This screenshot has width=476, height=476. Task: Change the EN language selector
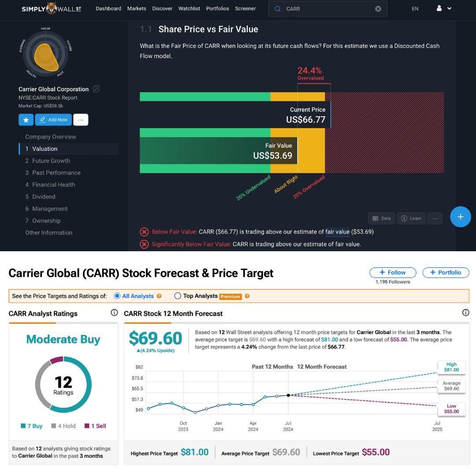[415, 9]
